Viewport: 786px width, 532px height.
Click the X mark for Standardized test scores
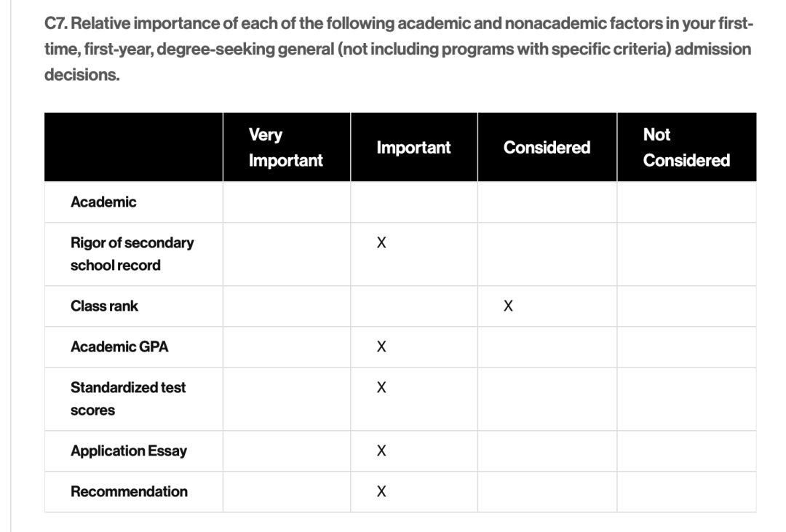pyautogui.click(x=381, y=388)
